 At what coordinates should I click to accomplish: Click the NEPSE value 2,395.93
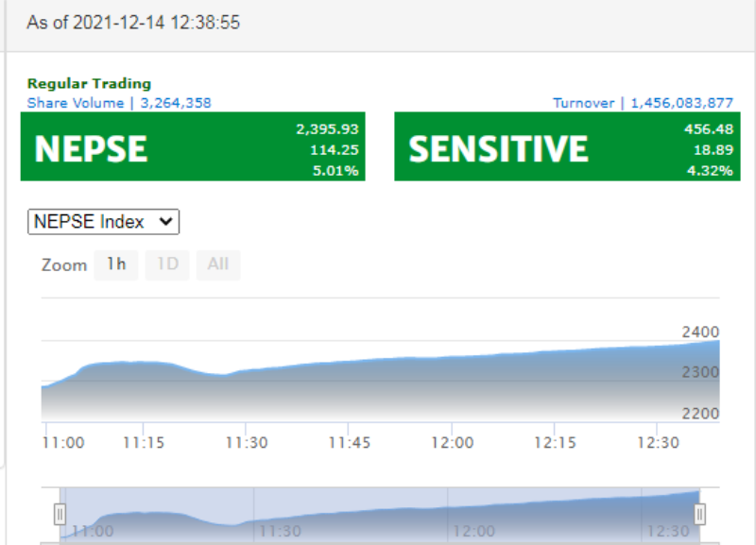coord(327,129)
